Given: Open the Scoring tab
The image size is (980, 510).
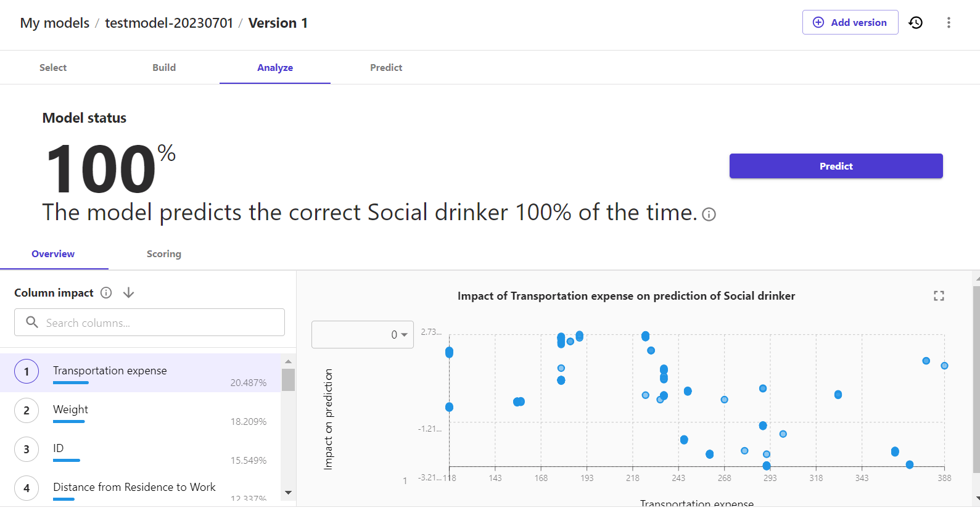Looking at the screenshot, I should pos(164,254).
